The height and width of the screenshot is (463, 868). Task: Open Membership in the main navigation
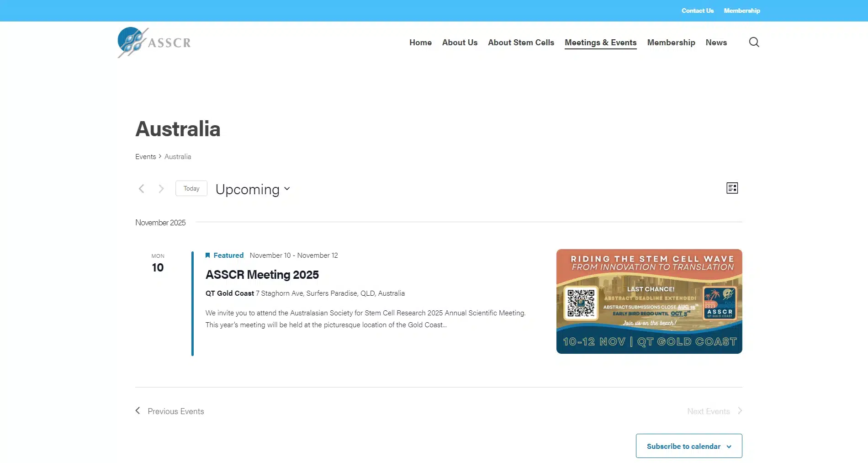[671, 43]
